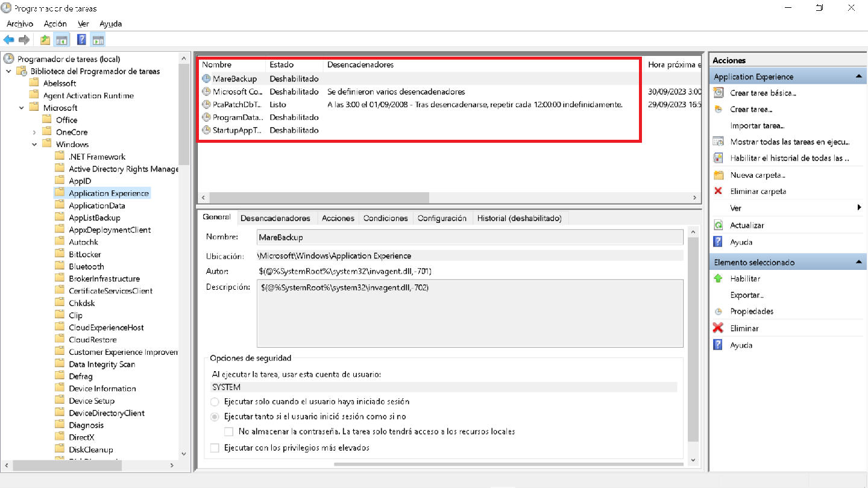Viewport: 868px width, 488px height.
Task: Click Ayuda icon under Elemento seleccionado
Action: click(x=718, y=345)
